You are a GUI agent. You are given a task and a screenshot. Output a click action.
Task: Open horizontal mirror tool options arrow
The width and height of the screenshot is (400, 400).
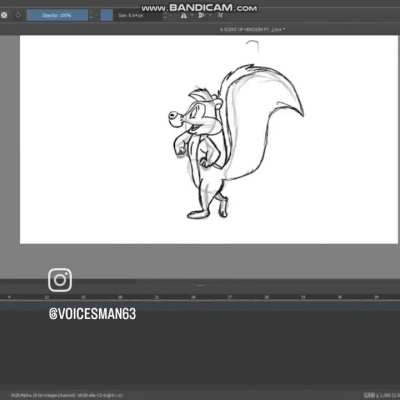pyautogui.click(x=192, y=16)
